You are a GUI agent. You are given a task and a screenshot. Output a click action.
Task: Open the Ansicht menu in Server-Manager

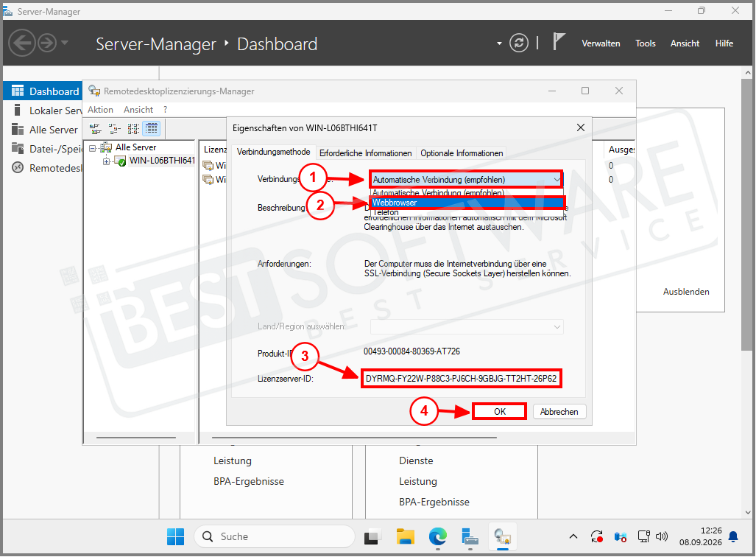coord(685,43)
